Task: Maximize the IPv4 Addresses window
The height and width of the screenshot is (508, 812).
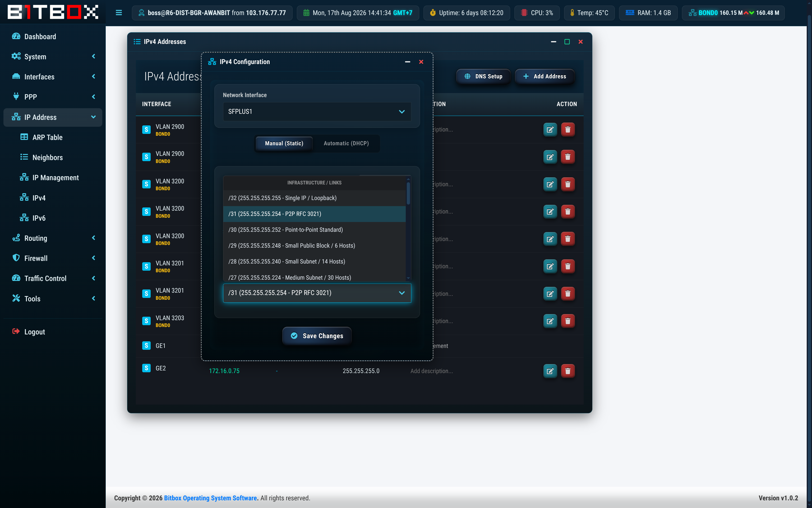Action: coord(567,42)
